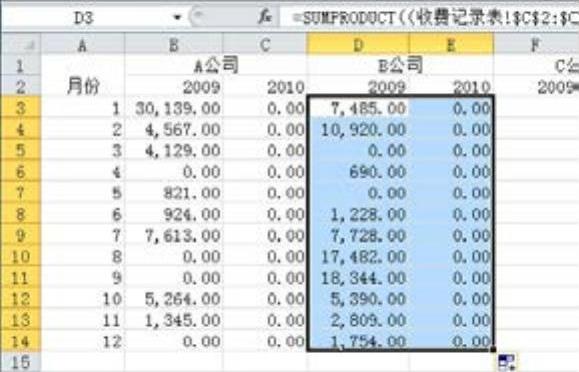Click cell containing 30,139.00
579x372 pixels.
(174, 108)
